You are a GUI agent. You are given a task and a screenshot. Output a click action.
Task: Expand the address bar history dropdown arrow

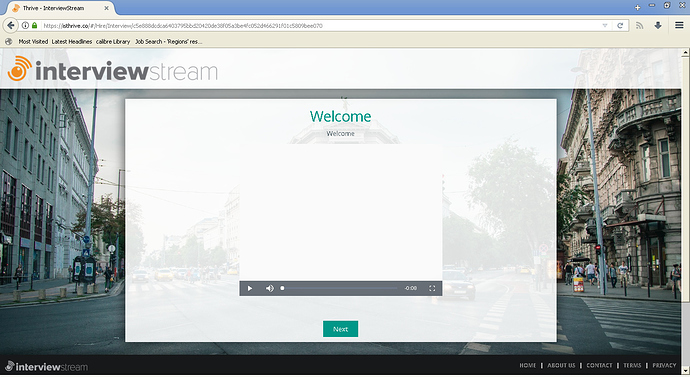tap(605, 26)
